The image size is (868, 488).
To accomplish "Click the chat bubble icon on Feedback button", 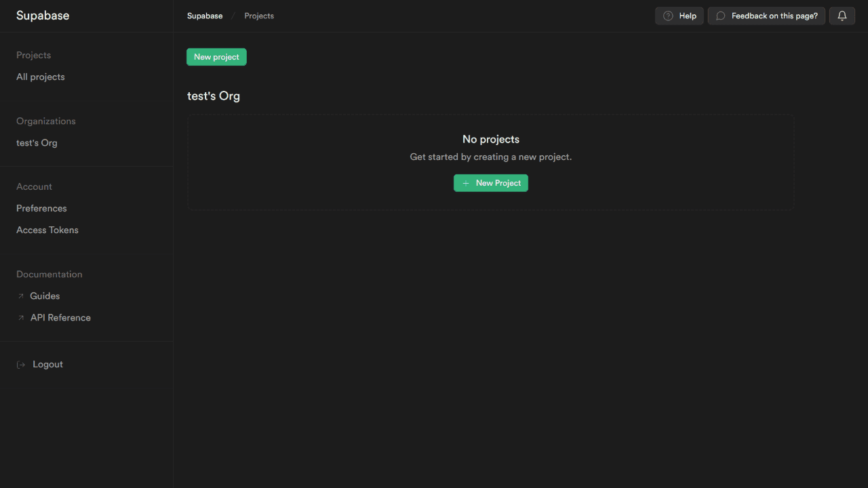I will pos(719,16).
